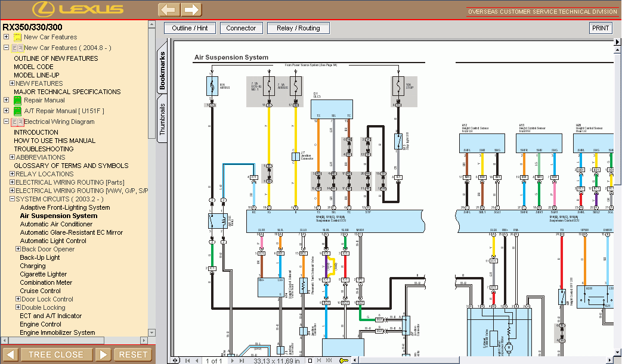Viewport: 622px width, 364px height.
Task: Click the left arrow beside TREE CLOSE
Action: [x=10, y=354]
